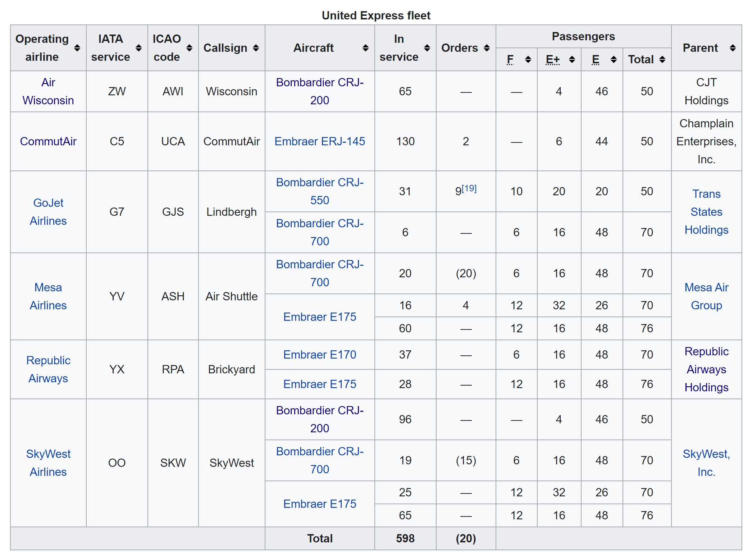Select the (20) total orders cell

(x=466, y=538)
